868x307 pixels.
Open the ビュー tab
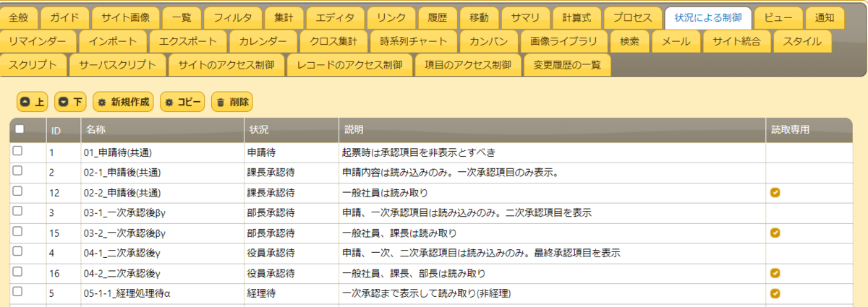[778, 17]
